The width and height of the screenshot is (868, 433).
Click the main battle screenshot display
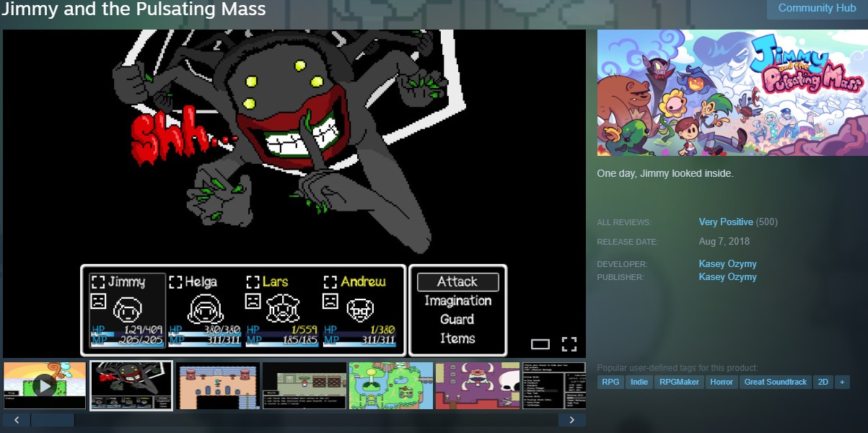click(x=294, y=194)
